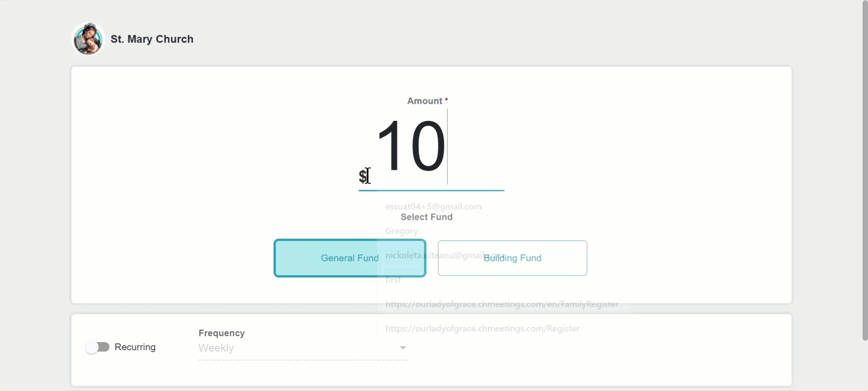Image resolution: width=868 pixels, height=391 pixels.
Task: Pick the nickoleta gmail autofill suggestion
Action: coord(444,255)
